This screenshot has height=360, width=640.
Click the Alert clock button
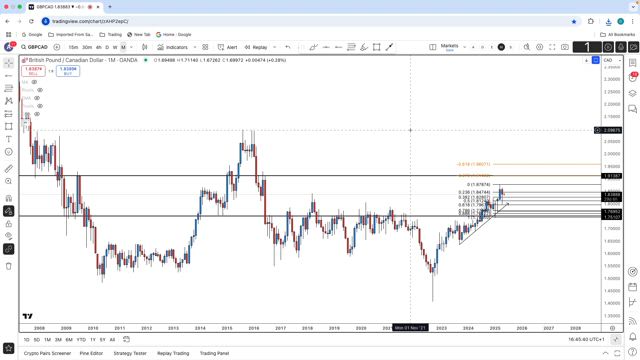pos(227,47)
